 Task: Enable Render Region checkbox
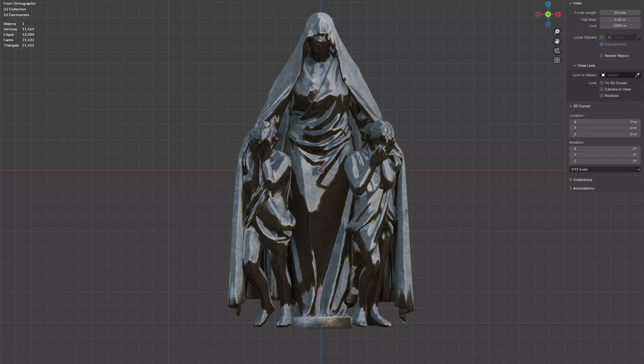(x=602, y=56)
